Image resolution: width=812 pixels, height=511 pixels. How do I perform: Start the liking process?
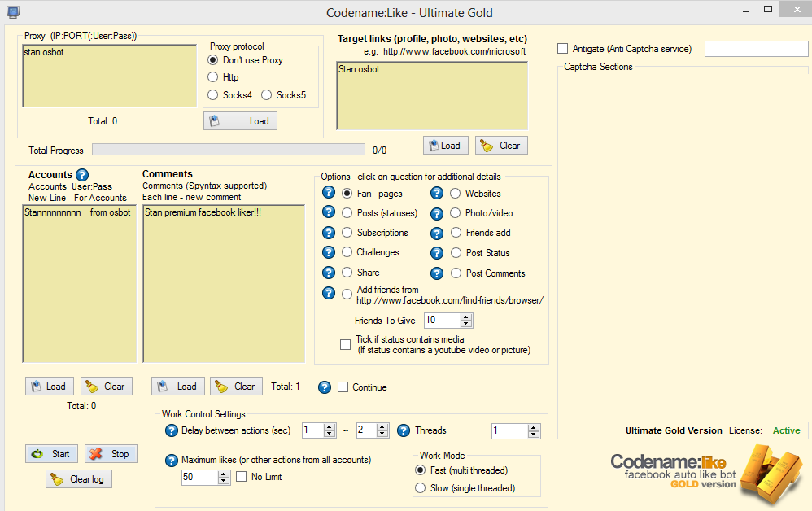52,454
